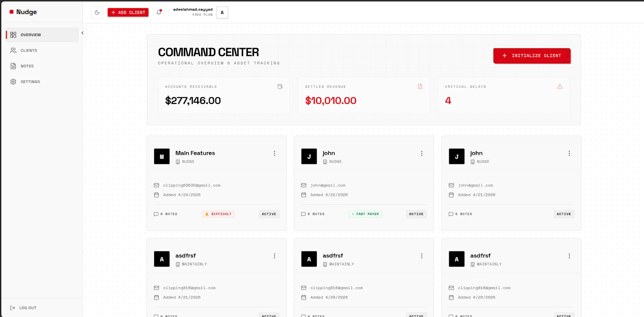Open the user avatar A menu
Image resolution: width=644 pixels, height=317 pixels.
point(222,12)
